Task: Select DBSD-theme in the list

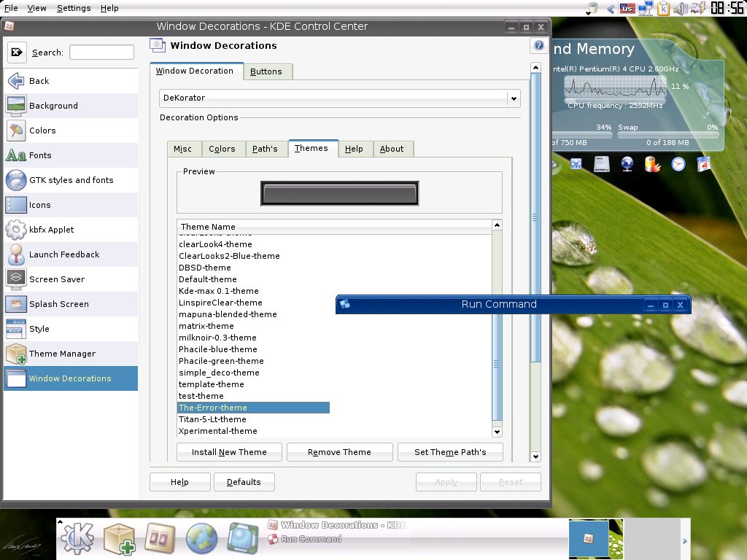Action: (x=205, y=268)
